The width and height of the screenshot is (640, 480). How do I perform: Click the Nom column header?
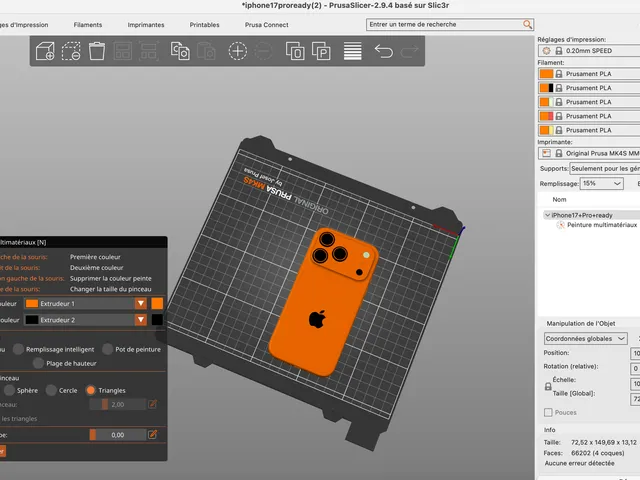559,200
